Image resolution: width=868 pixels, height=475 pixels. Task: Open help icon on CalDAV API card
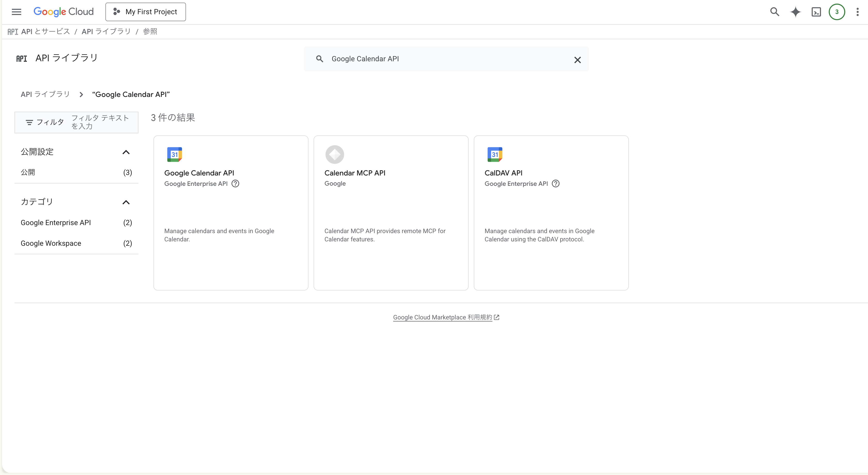(x=556, y=184)
